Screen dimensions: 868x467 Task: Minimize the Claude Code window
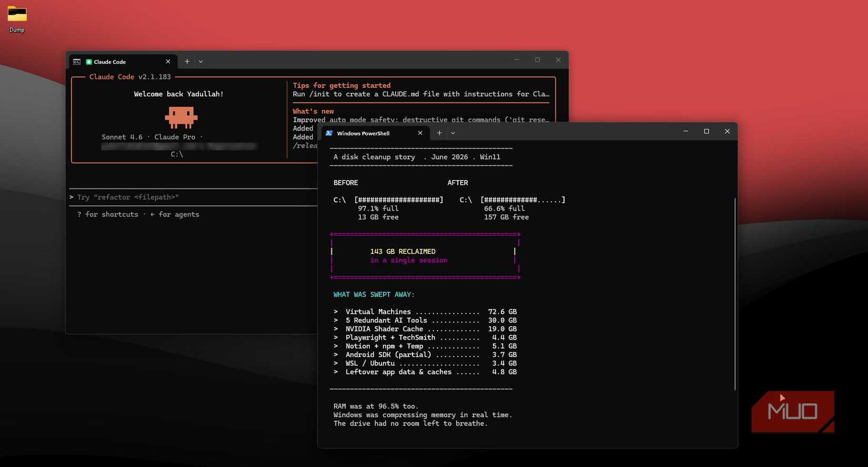tap(517, 60)
